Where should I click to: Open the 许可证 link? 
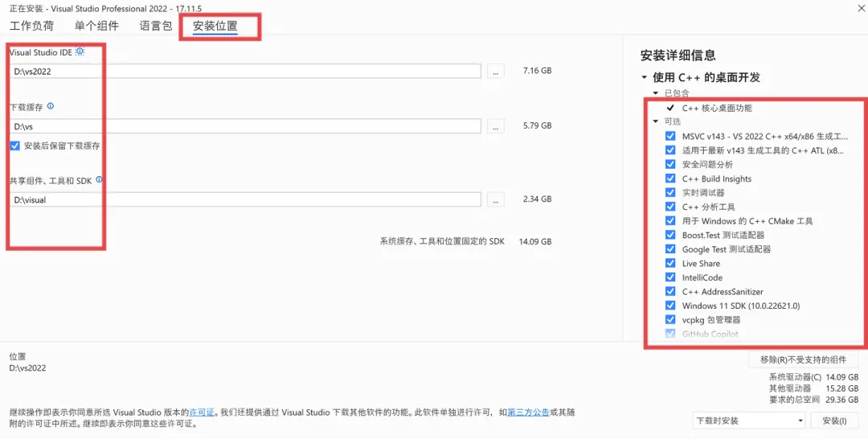click(x=202, y=412)
